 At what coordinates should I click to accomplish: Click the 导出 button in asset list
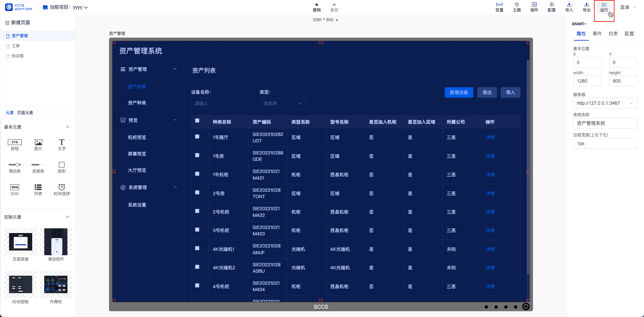tap(487, 92)
